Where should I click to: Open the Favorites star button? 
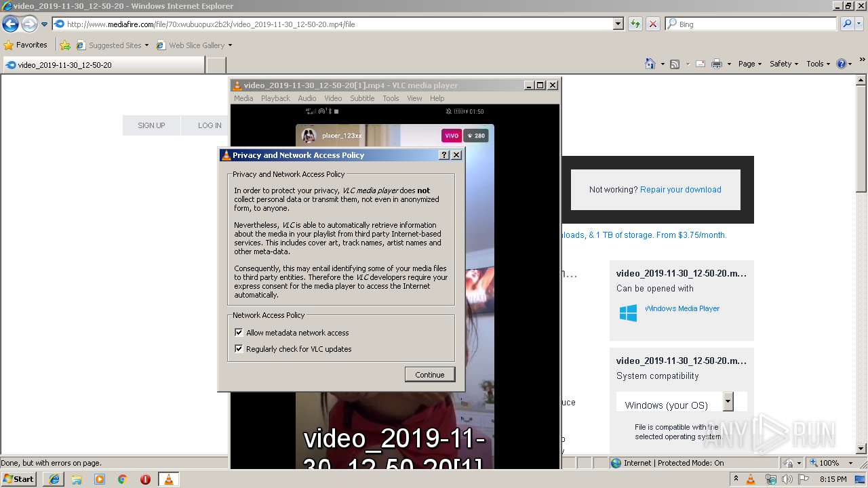25,45
